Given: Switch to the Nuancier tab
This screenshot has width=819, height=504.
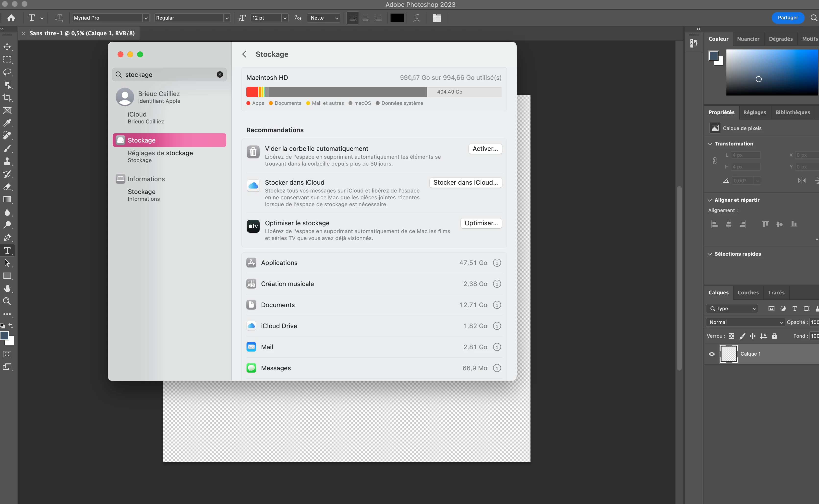Looking at the screenshot, I should tap(748, 39).
